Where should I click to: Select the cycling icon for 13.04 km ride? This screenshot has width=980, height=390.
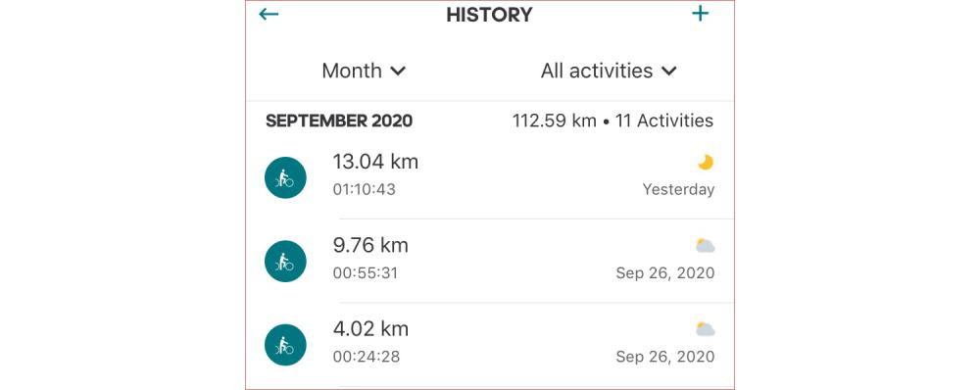(285, 177)
